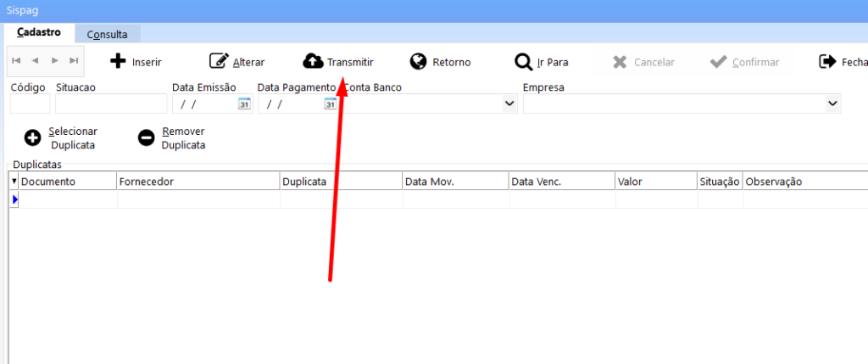Open the Ir Para search icon

[523, 62]
